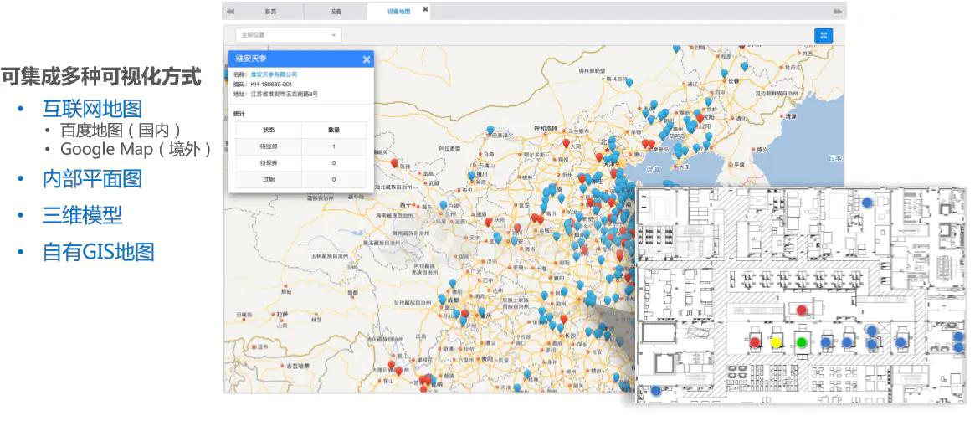The height and width of the screenshot is (431, 980).
Task: Click the yellow device marker on floor plan
Action: point(776,342)
